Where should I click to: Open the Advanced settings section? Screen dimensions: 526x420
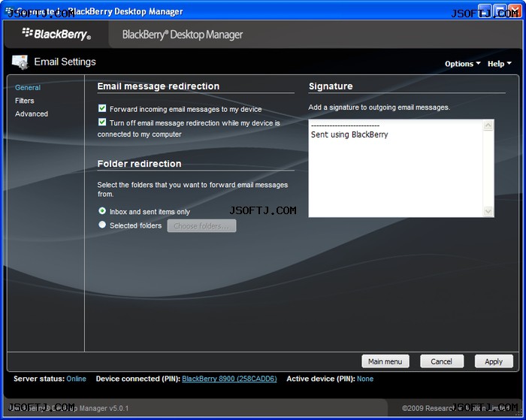coord(32,113)
